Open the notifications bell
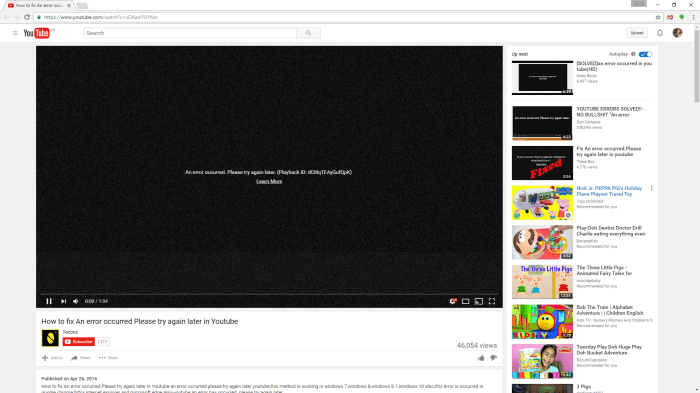The image size is (700, 393). (x=660, y=33)
